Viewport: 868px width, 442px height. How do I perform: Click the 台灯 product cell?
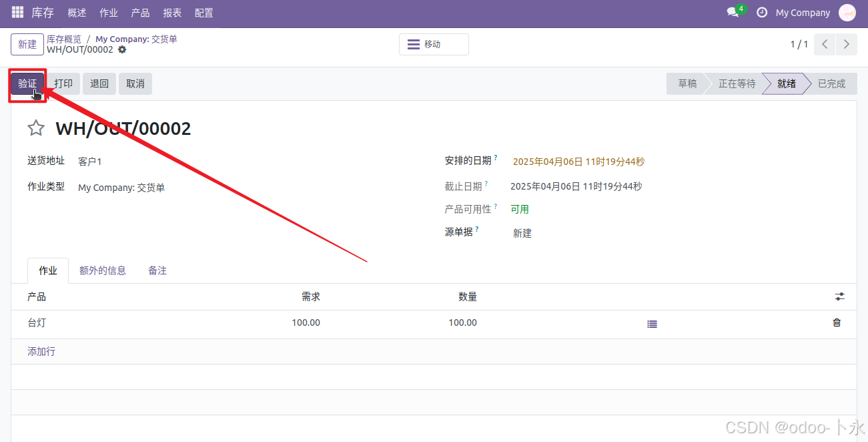click(37, 322)
